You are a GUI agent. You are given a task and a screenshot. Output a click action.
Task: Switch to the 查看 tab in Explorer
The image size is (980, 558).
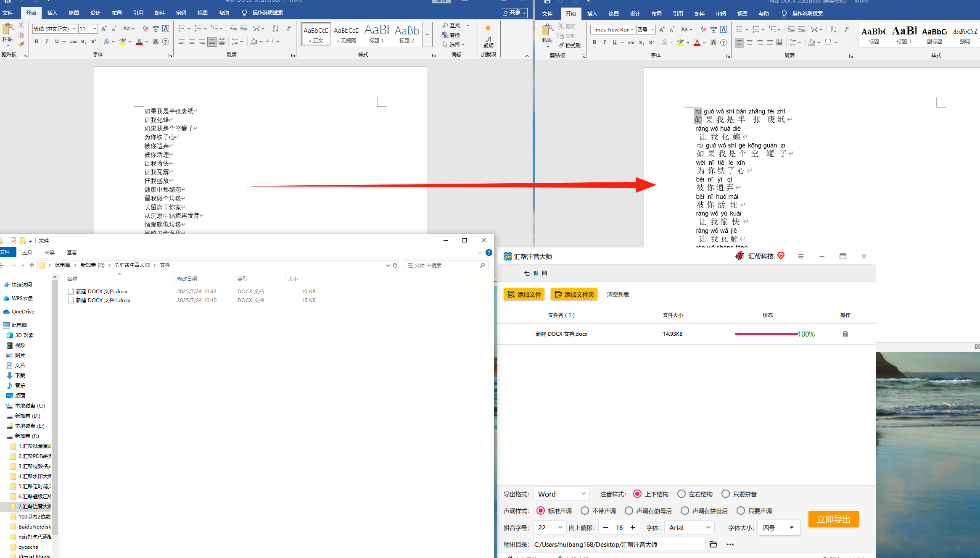[x=72, y=252]
